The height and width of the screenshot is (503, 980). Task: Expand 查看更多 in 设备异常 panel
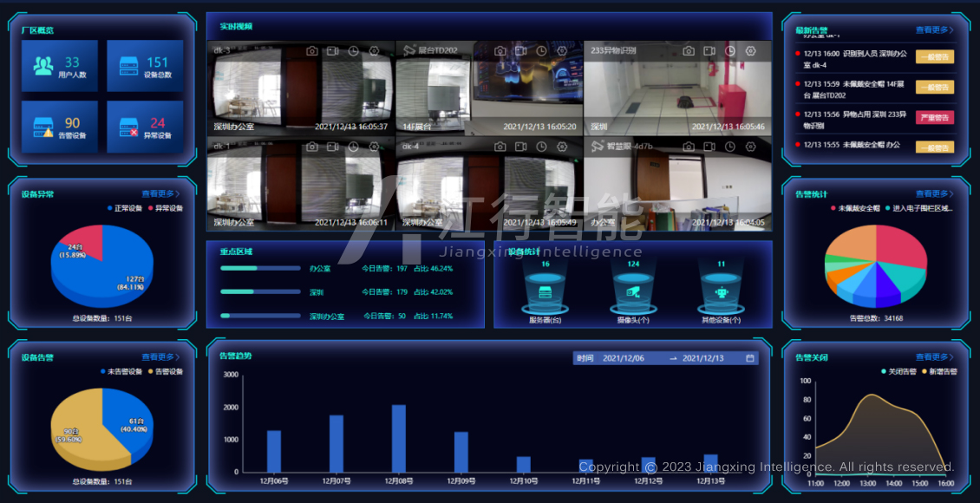pyautogui.click(x=160, y=193)
